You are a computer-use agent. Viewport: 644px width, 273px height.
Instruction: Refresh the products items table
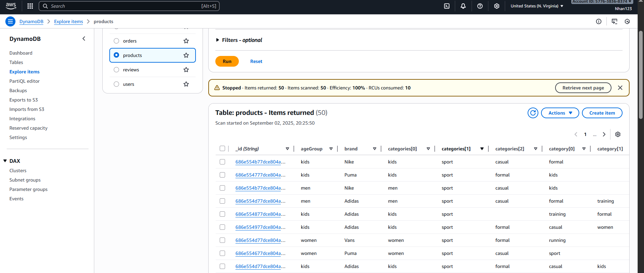[x=533, y=113]
